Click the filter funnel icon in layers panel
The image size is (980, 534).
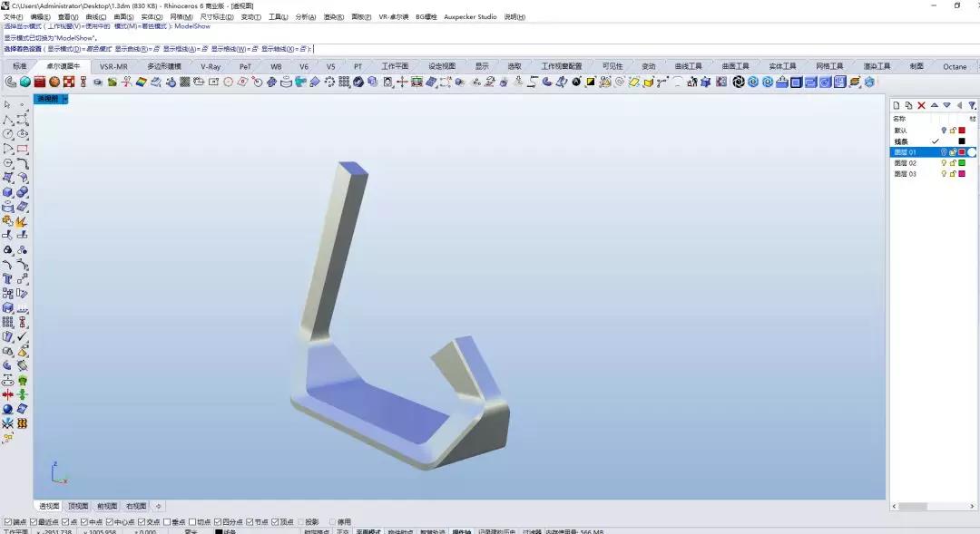972,105
